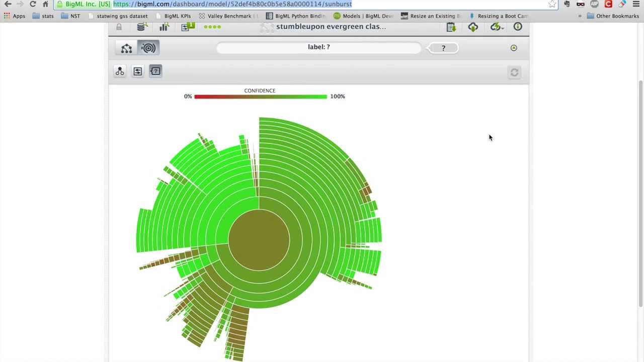This screenshot has width=644, height=362.
Task: Click the reset sunburst refresh button
Action: (514, 72)
